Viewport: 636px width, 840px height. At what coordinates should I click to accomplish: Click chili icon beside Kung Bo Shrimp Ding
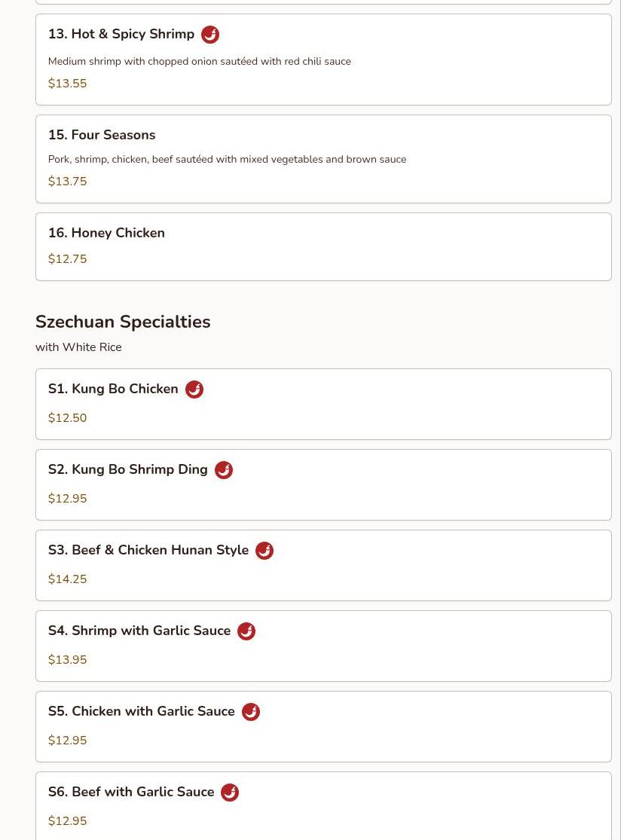pyautogui.click(x=224, y=470)
